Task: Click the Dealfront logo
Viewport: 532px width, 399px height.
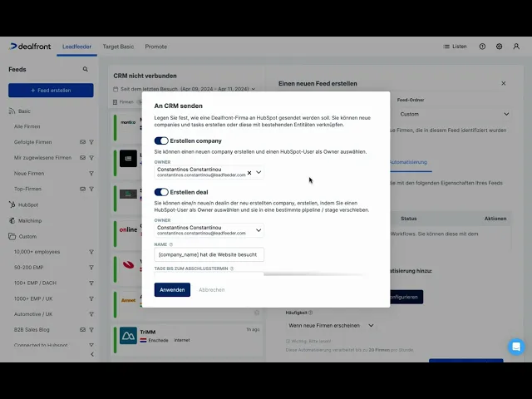Action: (x=30, y=47)
